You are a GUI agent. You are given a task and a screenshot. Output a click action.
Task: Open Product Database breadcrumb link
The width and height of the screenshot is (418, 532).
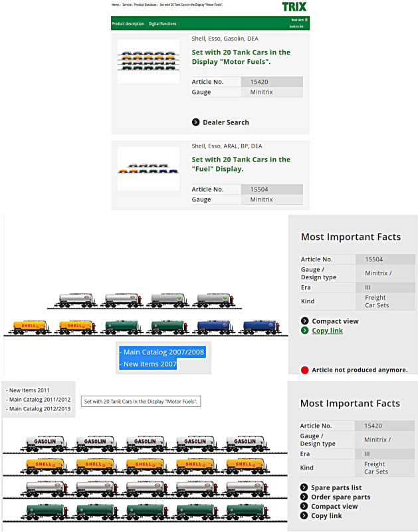tap(146, 5)
